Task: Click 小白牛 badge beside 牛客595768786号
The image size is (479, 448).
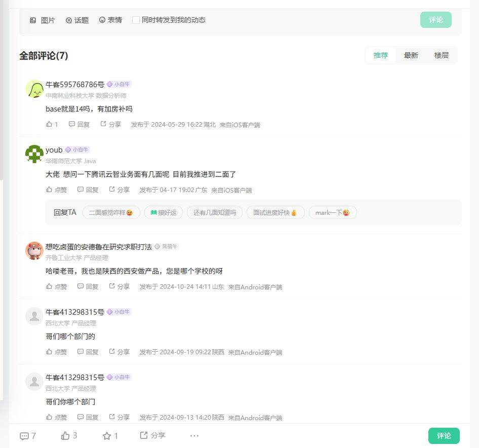Action: [119, 85]
